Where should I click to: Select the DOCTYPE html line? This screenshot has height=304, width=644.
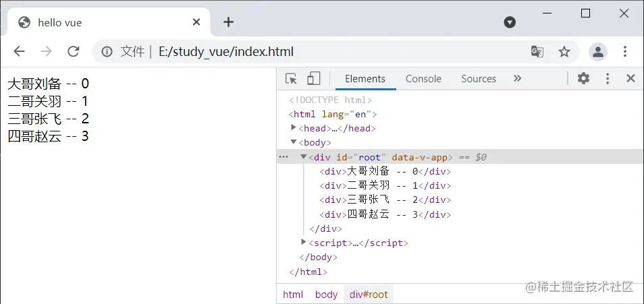[x=330, y=100]
